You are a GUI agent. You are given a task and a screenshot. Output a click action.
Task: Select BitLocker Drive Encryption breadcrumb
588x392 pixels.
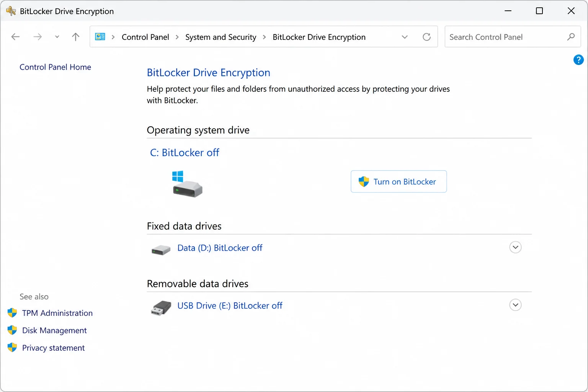(x=319, y=37)
